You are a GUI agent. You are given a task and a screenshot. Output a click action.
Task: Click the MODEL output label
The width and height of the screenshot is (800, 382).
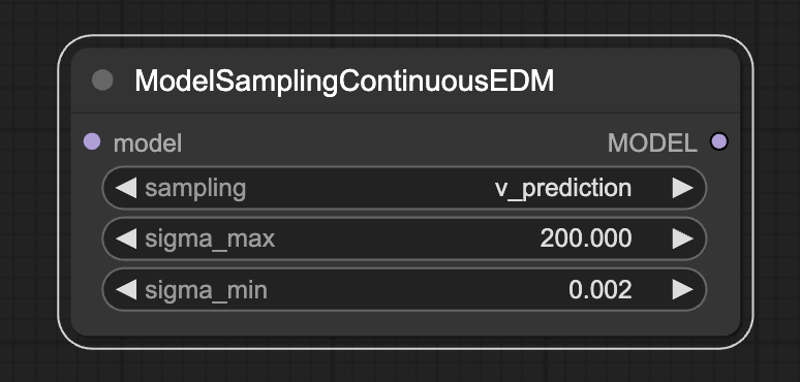(652, 143)
